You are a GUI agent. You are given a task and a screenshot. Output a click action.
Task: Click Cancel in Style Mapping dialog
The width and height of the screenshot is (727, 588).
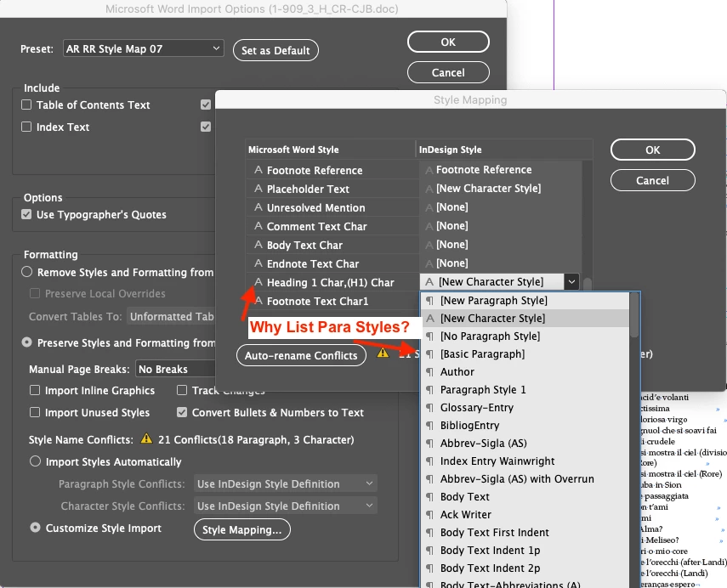click(652, 180)
